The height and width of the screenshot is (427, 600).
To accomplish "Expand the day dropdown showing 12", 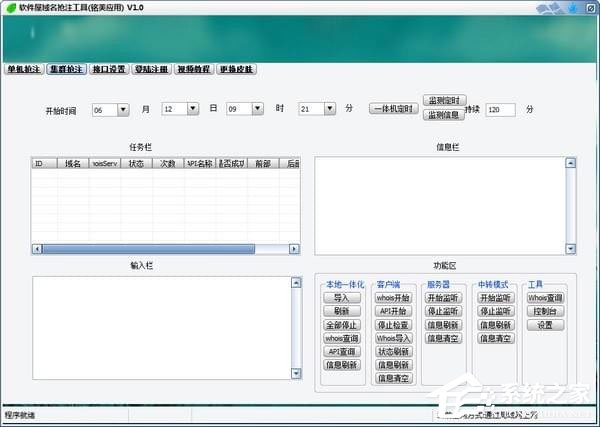I will [192, 109].
